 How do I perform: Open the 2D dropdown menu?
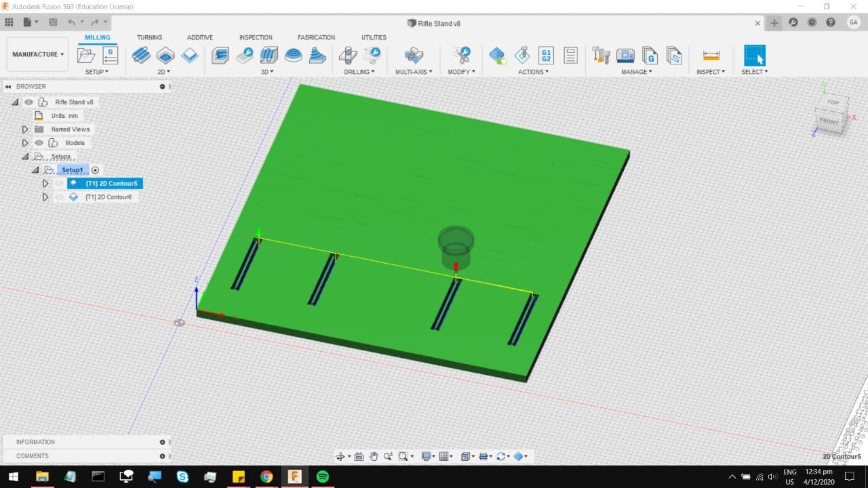coord(164,71)
